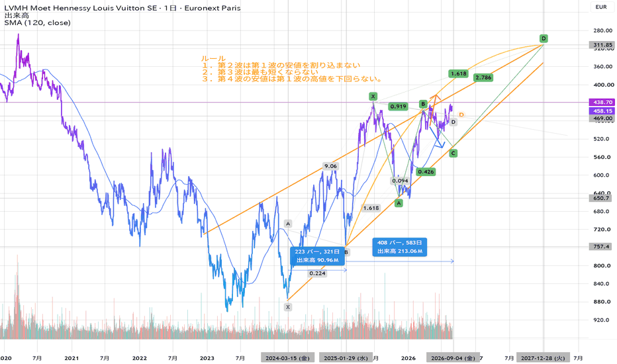This screenshot has height=364, width=617.
Task: Select the purple 438.70 price label
Action: (602, 103)
